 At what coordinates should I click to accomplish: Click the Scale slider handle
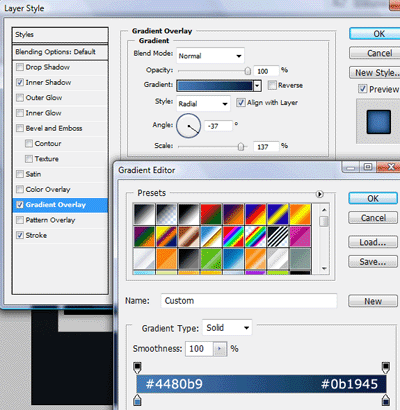click(241, 147)
